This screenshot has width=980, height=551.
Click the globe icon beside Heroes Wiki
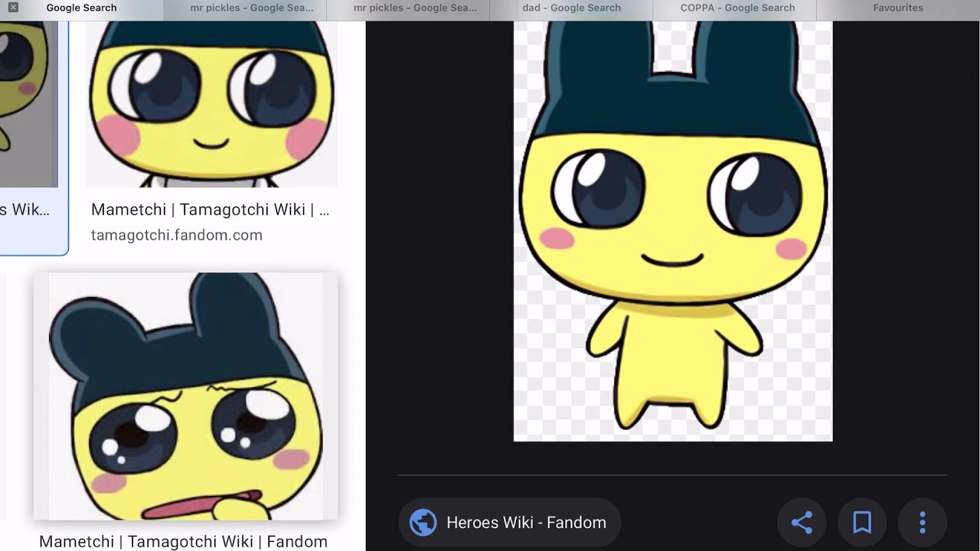coord(423,523)
